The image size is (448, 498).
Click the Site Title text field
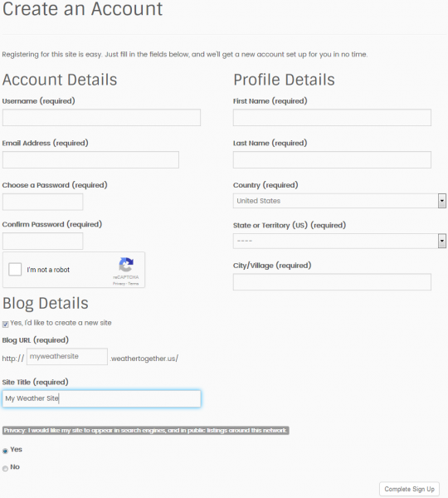click(101, 398)
